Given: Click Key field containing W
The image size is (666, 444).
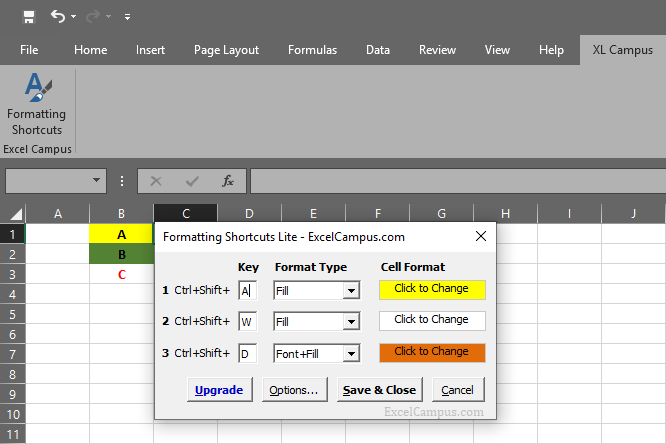Looking at the screenshot, I should click(248, 322).
